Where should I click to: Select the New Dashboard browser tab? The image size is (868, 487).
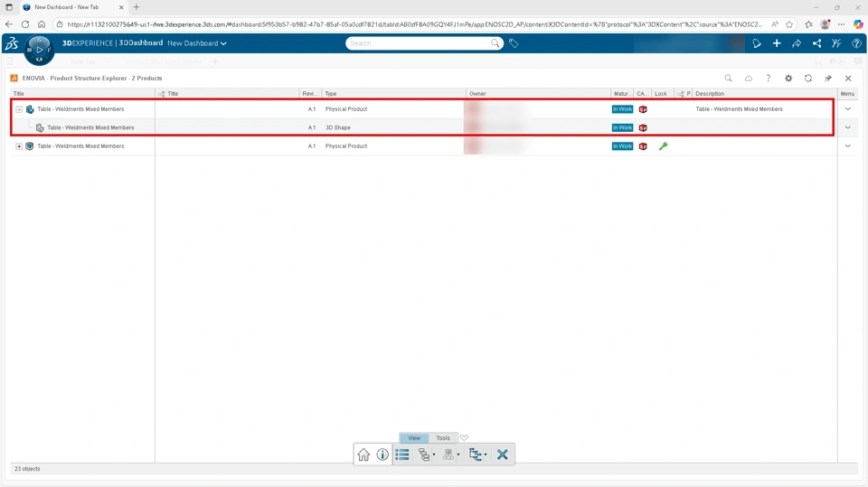(x=73, y=7)
